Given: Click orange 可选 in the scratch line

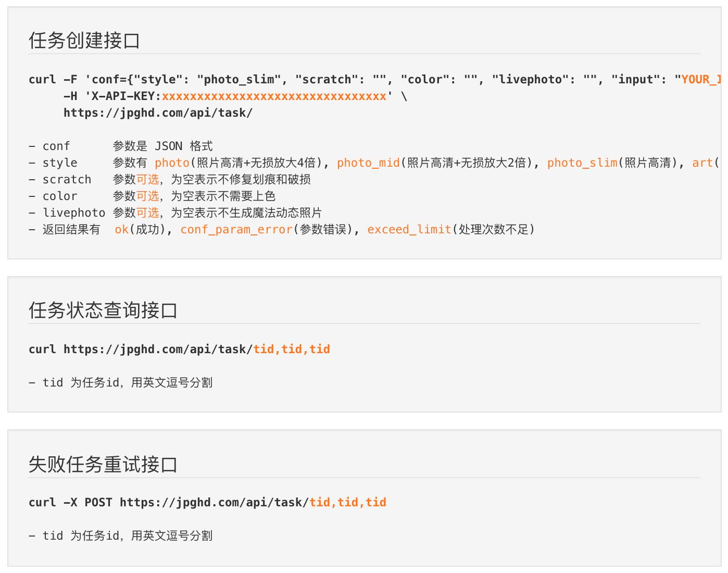Looking at the screenshot, I should 147,180.
